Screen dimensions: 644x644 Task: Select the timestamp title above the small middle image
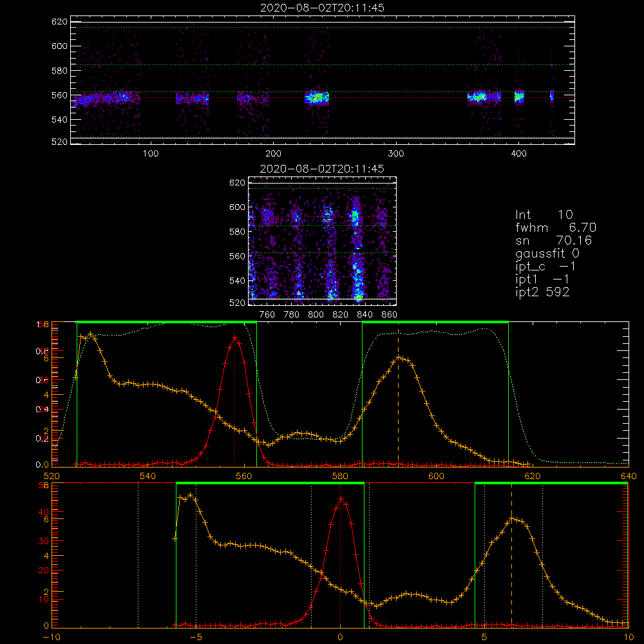coord(322,169)
